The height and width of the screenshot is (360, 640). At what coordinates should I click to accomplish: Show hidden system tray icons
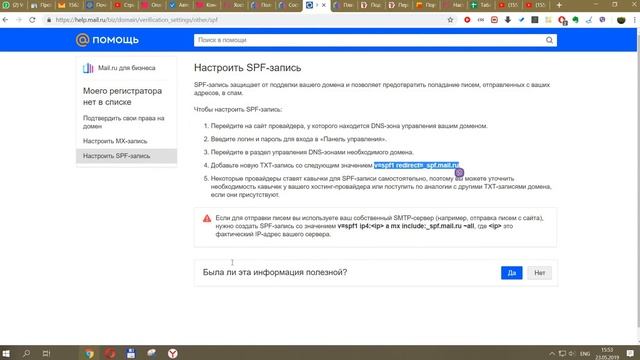pyautogui.click(x=552, y=353)
